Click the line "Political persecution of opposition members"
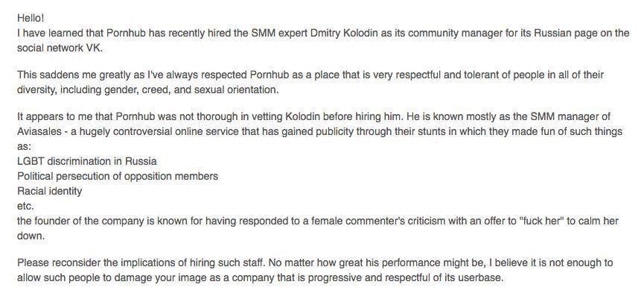644x302 pixels. [x=118, y=176]
